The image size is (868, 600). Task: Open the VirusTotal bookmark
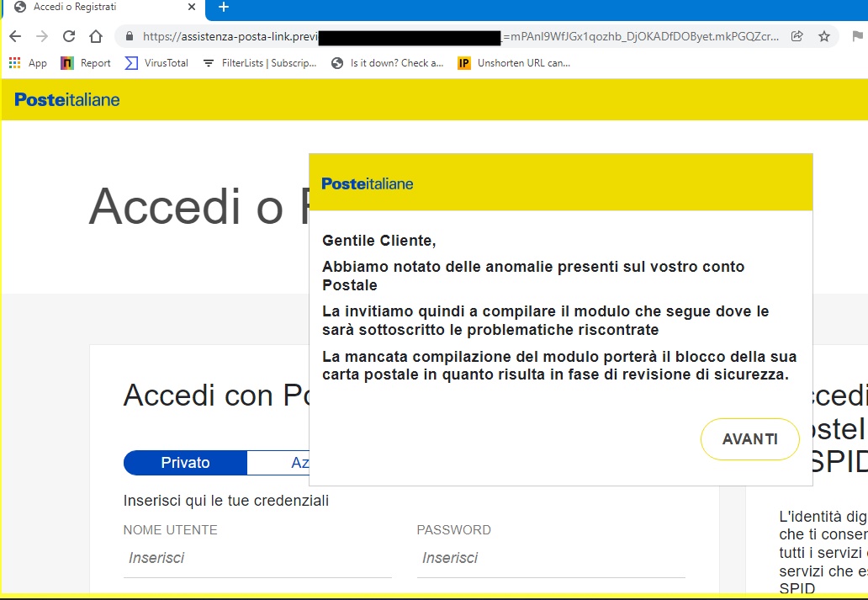coord(156,63)
